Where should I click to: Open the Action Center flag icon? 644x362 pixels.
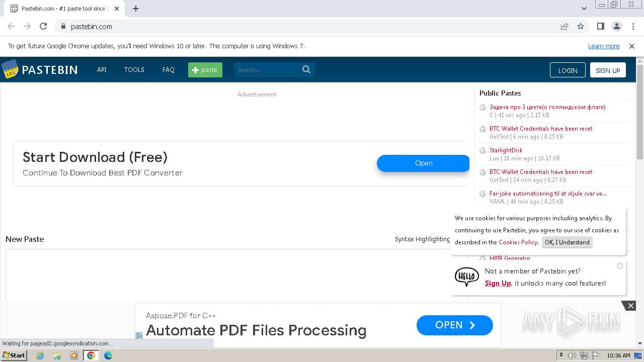[596, 355]
